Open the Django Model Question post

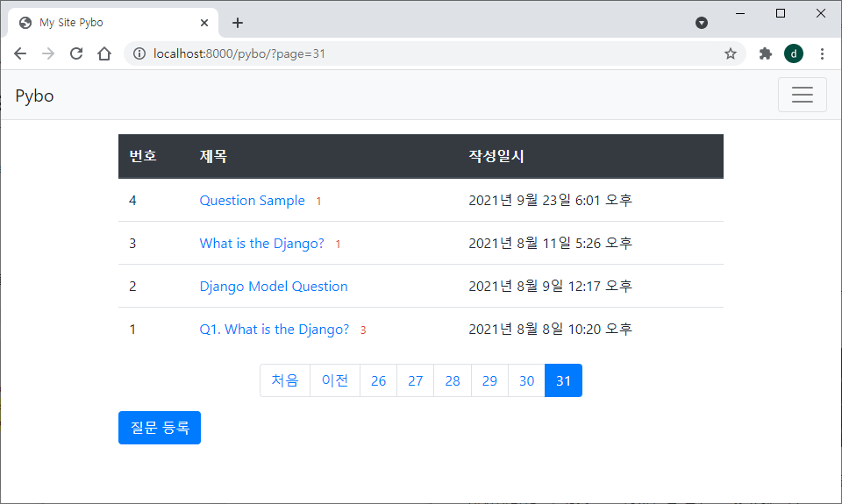click(274, 286)
